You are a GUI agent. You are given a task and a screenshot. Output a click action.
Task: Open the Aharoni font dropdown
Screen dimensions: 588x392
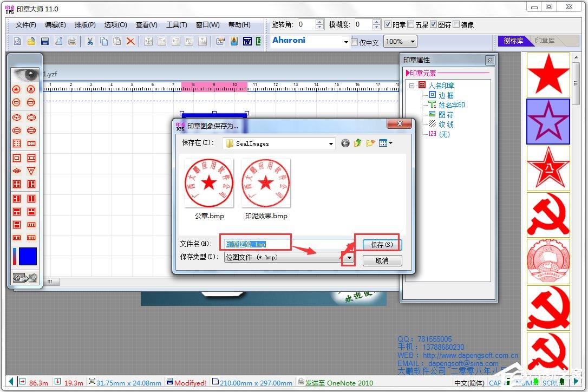tap(346, 42)
